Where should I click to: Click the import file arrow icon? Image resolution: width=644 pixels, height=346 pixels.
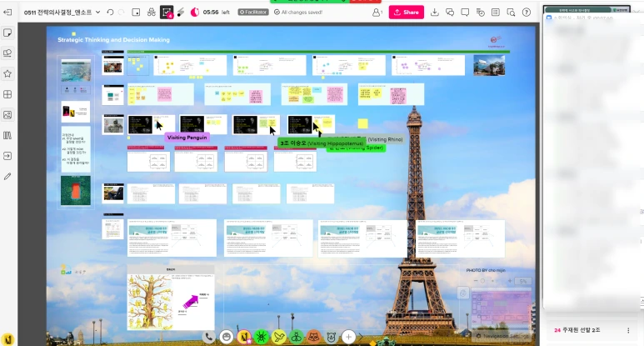pos(7,156)
